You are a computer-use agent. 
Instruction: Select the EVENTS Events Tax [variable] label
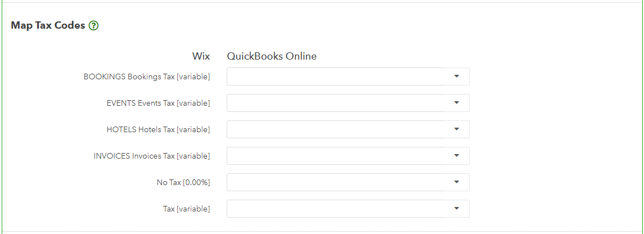pos(158,103)
